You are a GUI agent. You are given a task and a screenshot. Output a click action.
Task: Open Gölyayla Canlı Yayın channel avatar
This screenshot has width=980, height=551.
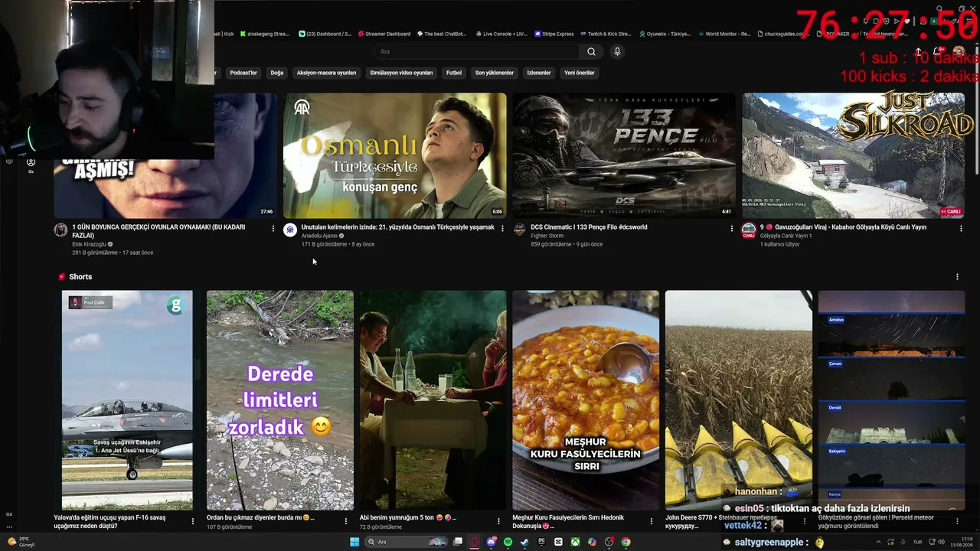(x=749, y=230)
